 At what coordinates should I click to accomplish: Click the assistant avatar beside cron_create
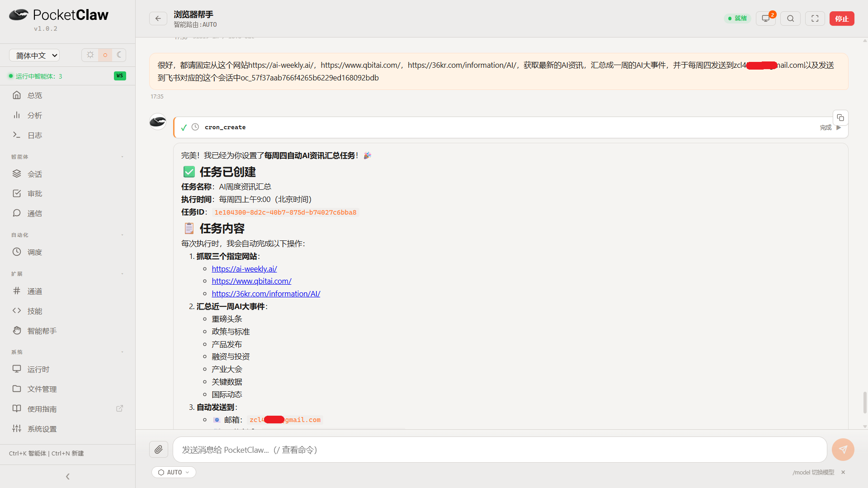[x=158, y=122]
